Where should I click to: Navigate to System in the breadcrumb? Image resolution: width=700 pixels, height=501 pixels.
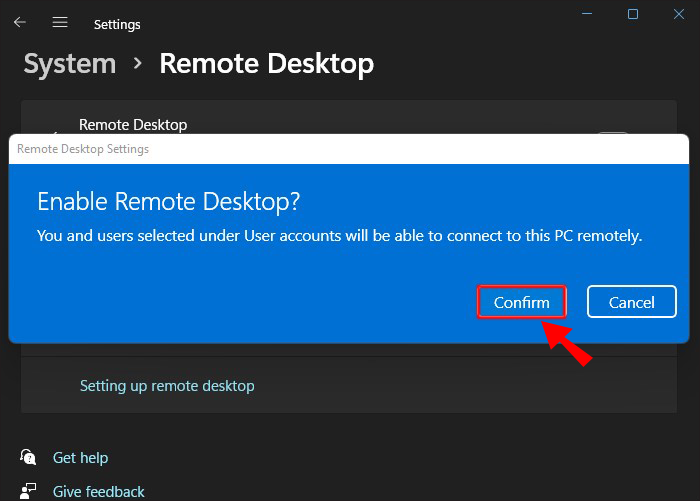(69, 64)
